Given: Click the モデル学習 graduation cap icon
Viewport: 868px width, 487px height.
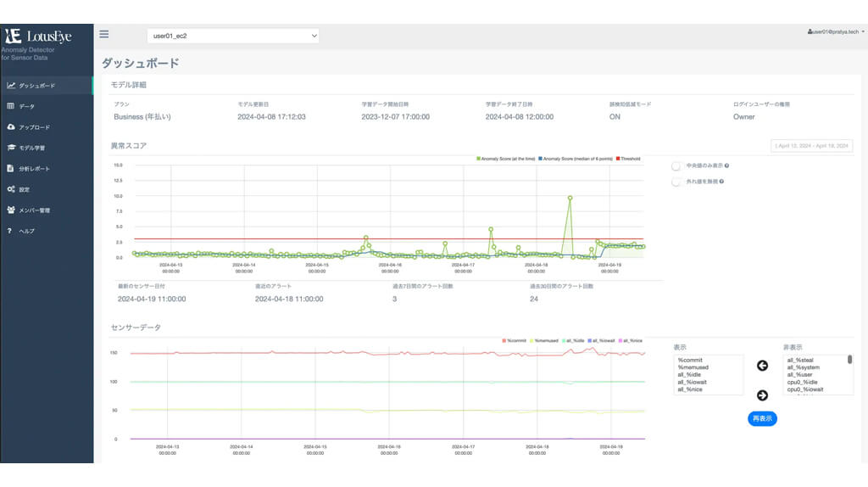Looking at the screenshot, I should [11, 148].
